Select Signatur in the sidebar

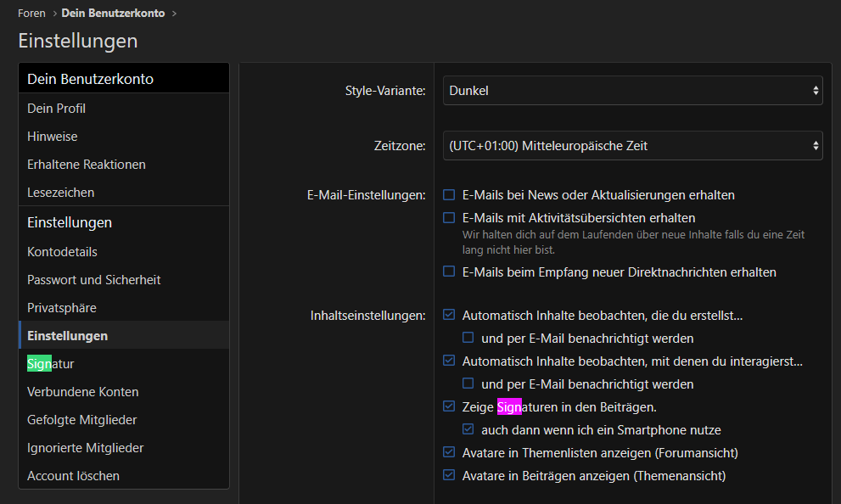pos(51,364)
